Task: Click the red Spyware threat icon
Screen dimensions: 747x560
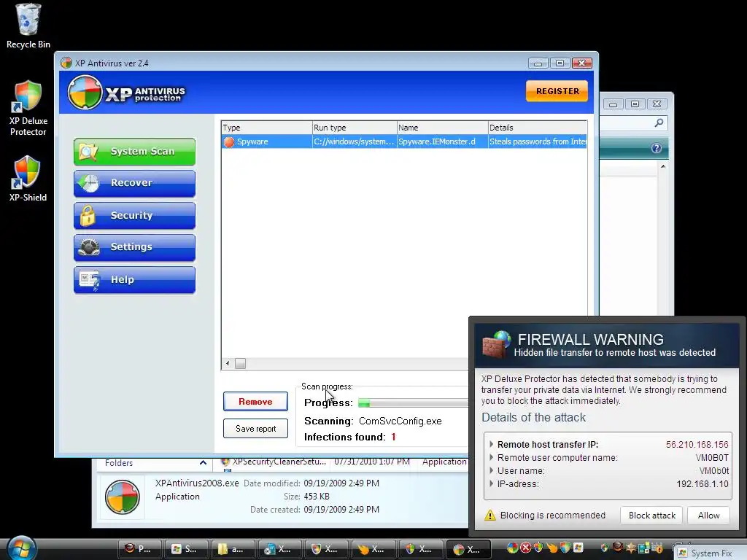Action: (229, 142)
